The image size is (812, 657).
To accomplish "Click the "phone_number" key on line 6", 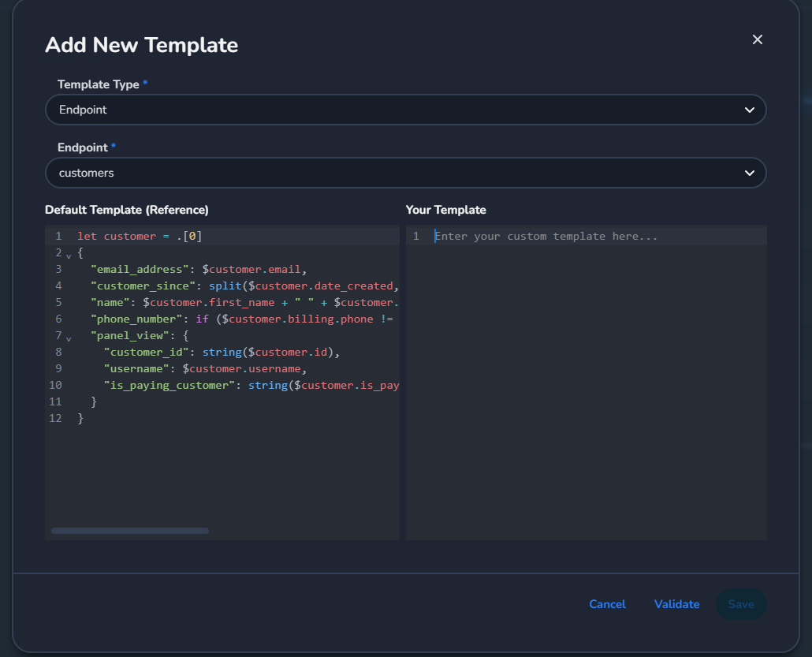I will tap(136, 319).
